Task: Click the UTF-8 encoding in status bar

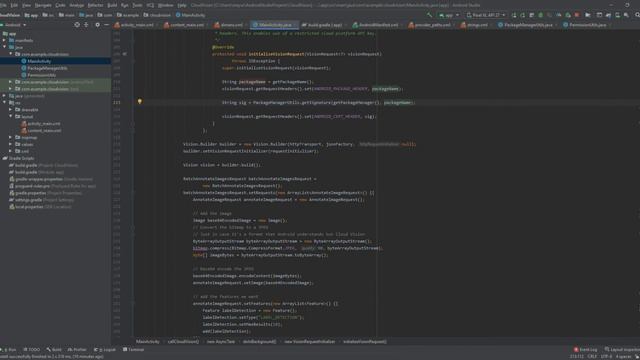Action: pos(606,356)
